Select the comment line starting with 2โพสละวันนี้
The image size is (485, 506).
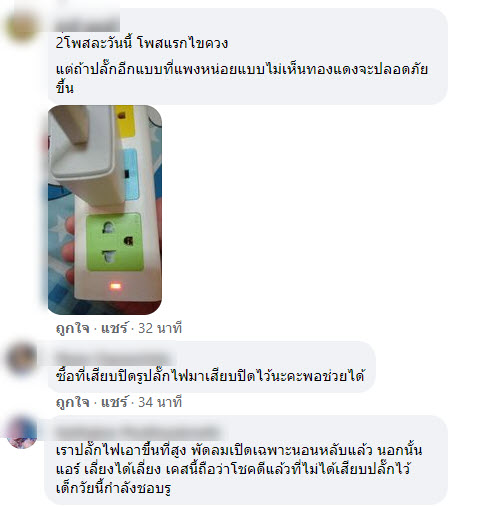point(142,43)
